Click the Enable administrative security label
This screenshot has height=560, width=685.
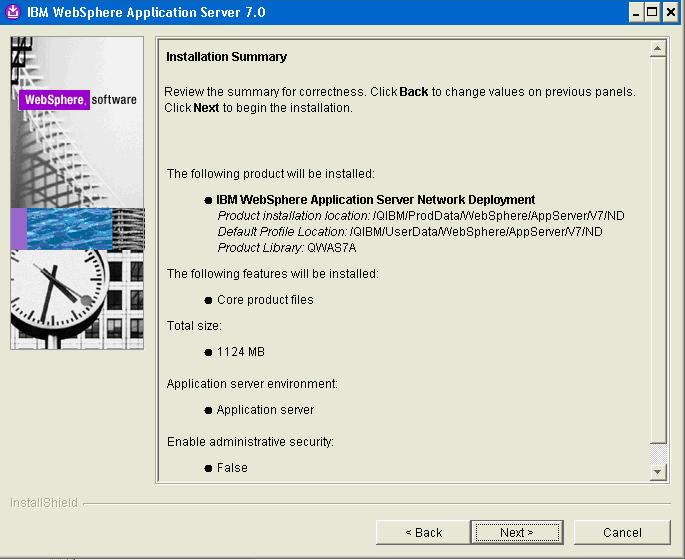[x=250, y=442]
